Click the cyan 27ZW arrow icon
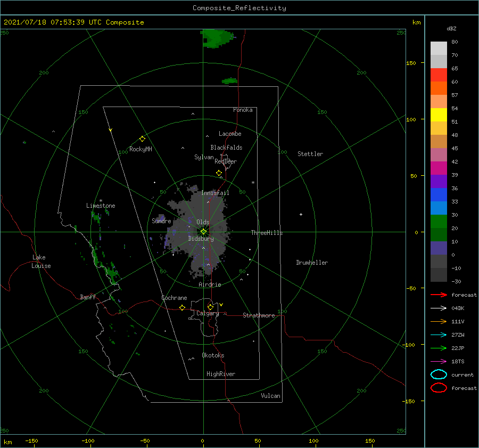Image resolution: width=479 pixels, height=448 pixels. click(439, 335)
